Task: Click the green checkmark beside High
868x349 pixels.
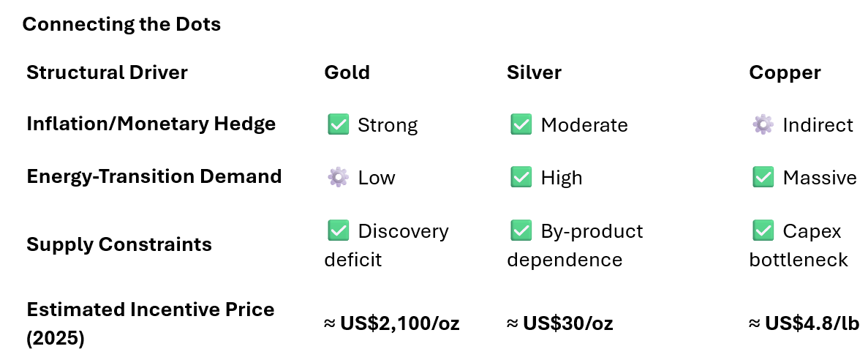Action: coord(521,177)
